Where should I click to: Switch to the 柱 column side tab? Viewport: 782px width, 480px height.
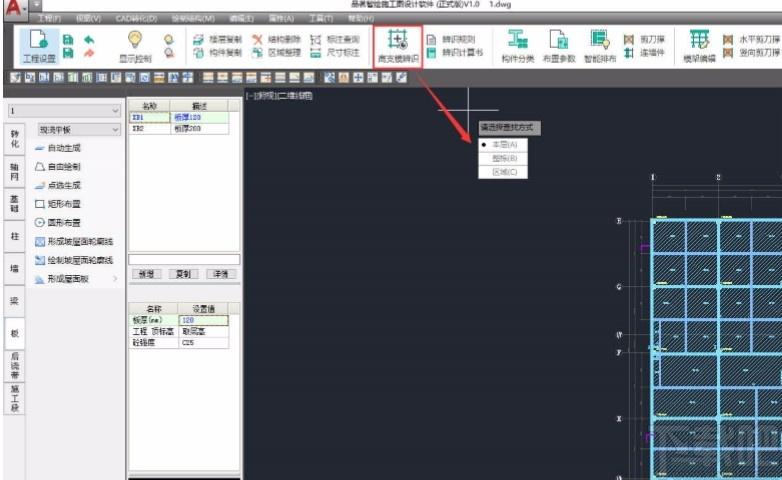[x=14, y=236]
